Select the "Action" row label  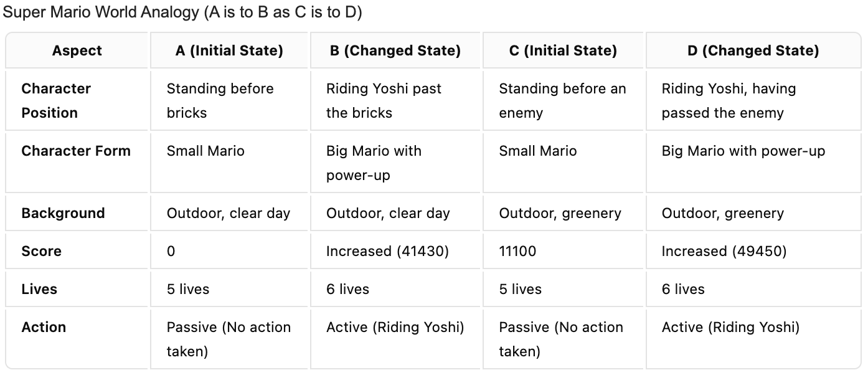pos(44,327)
